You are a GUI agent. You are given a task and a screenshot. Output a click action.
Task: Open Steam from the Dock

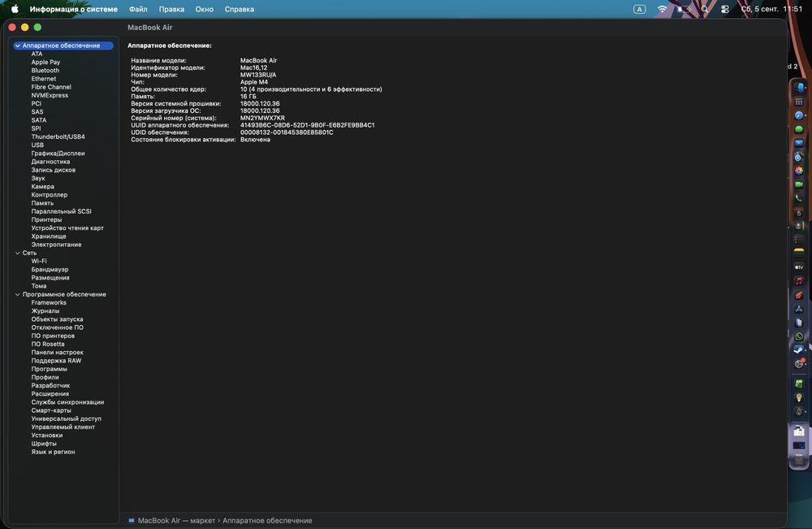[799, 349]
